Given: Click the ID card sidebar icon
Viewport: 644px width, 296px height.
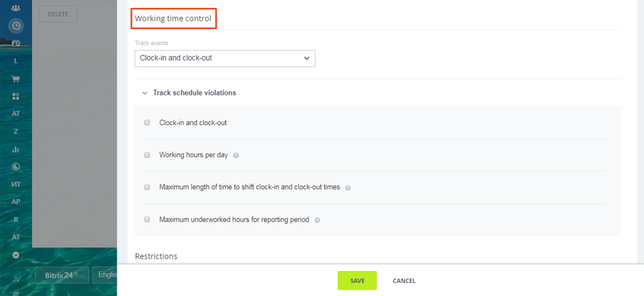Looking at the screenshot, I should [15, 43].
